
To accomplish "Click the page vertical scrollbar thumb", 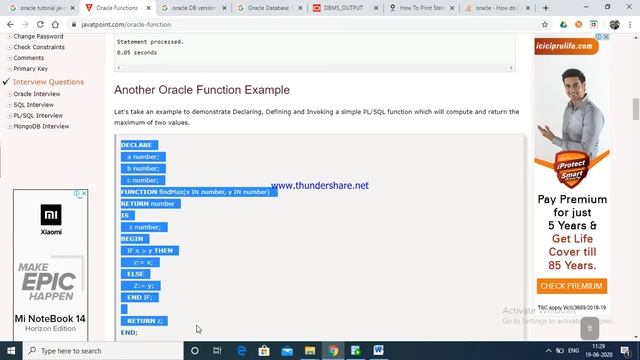I will click(636, 109).
